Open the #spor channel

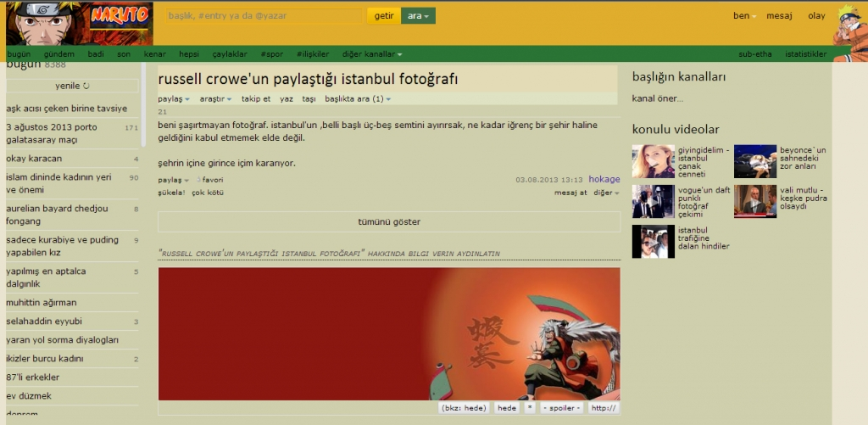tap(272, 54)
